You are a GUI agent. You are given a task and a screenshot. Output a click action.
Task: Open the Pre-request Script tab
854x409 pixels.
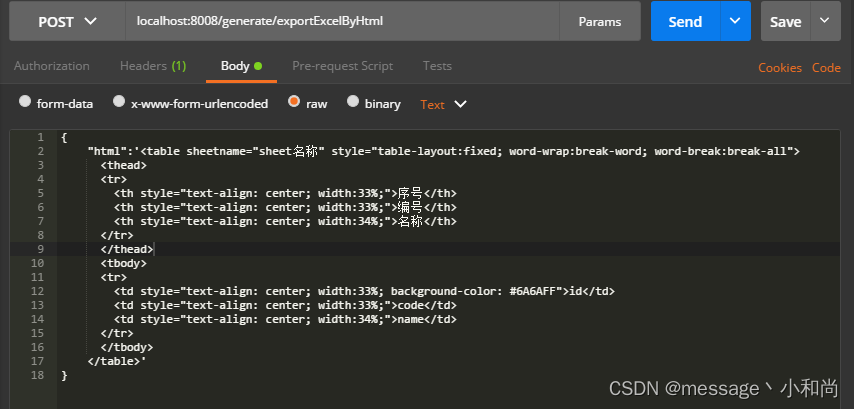[x=343, y=66]
